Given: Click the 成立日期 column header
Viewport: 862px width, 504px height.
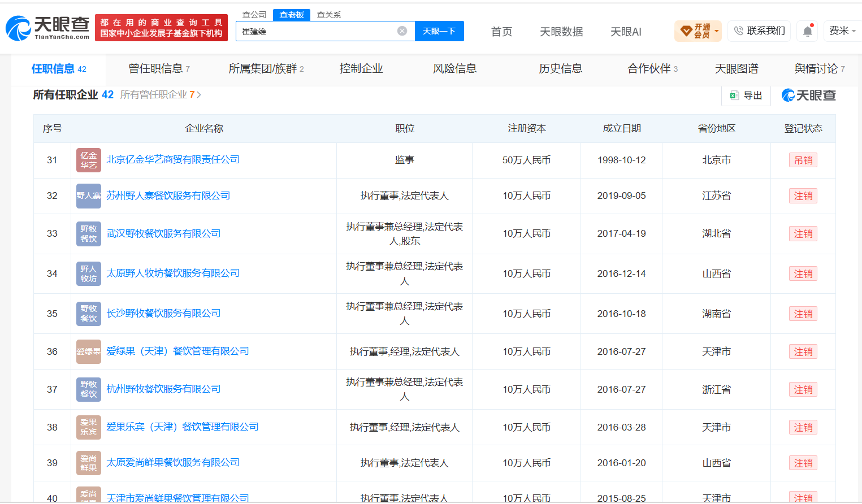Looking at the screenshot, I should [622, 129].
